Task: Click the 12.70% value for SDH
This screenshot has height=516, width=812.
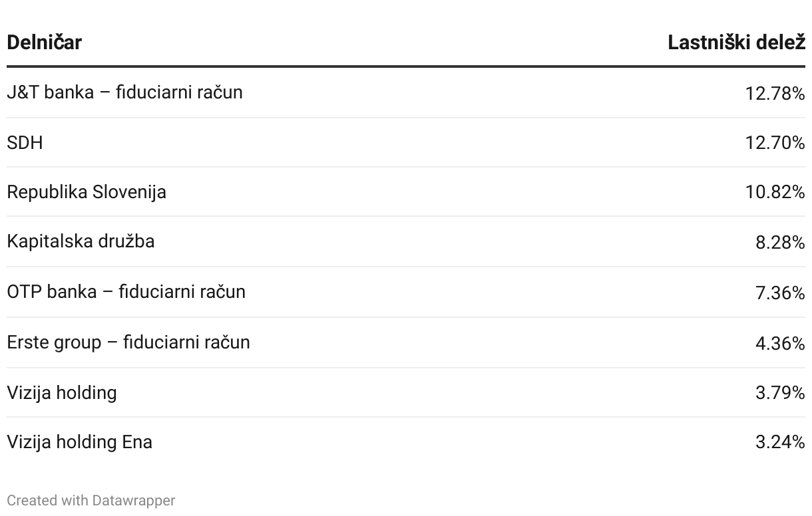Action: [x=775, y=142]
